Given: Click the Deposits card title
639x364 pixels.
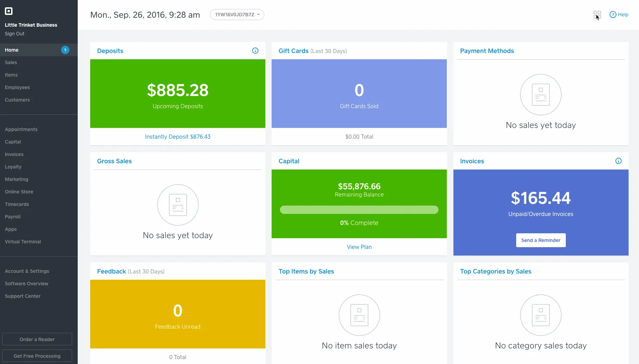Looking at the screenshot, I should [110, 51].
